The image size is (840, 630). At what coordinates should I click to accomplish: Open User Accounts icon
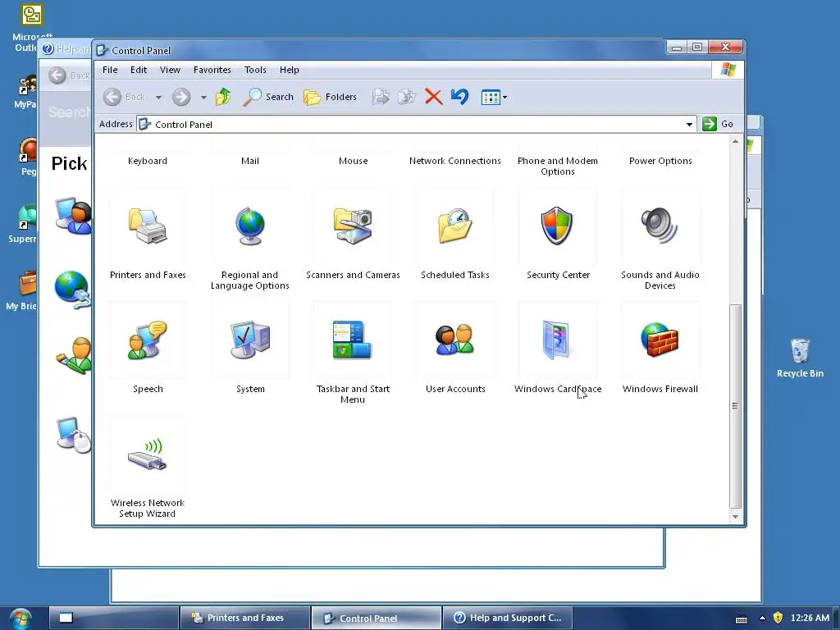(x=454, y=340)
